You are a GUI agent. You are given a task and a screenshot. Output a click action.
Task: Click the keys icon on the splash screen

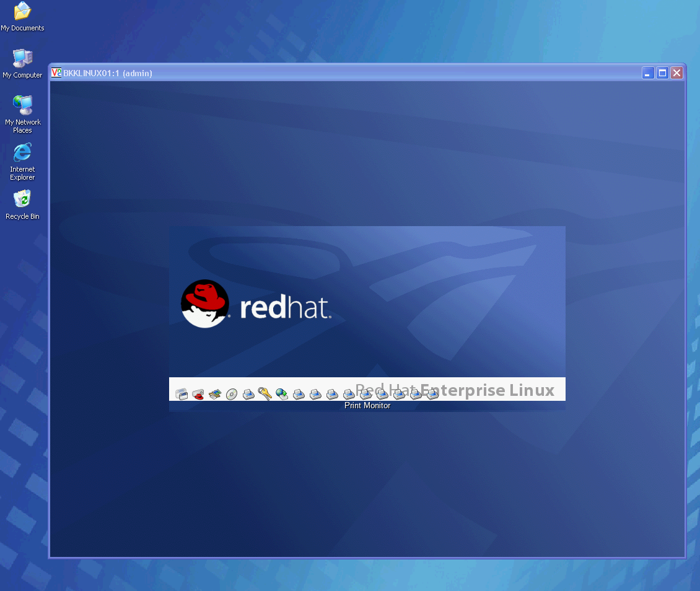265,394
